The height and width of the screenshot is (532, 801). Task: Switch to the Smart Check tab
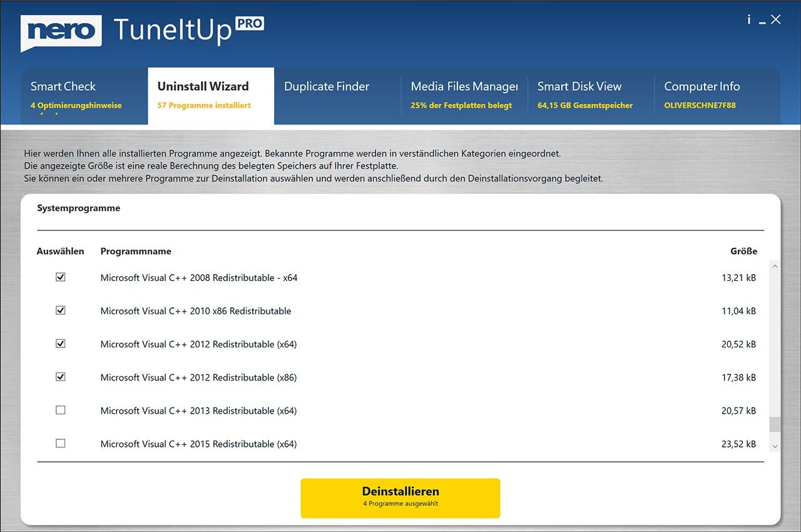(x=84, y=96)
